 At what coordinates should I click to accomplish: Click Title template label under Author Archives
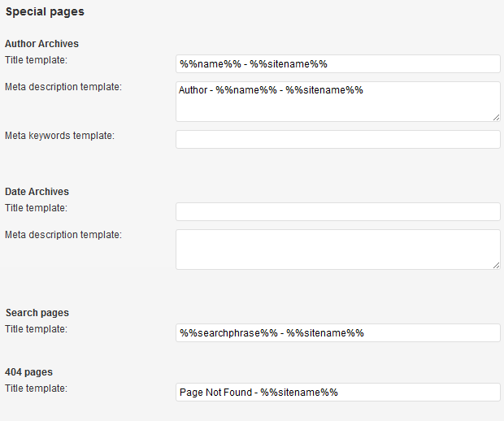[x=36, y=59]
